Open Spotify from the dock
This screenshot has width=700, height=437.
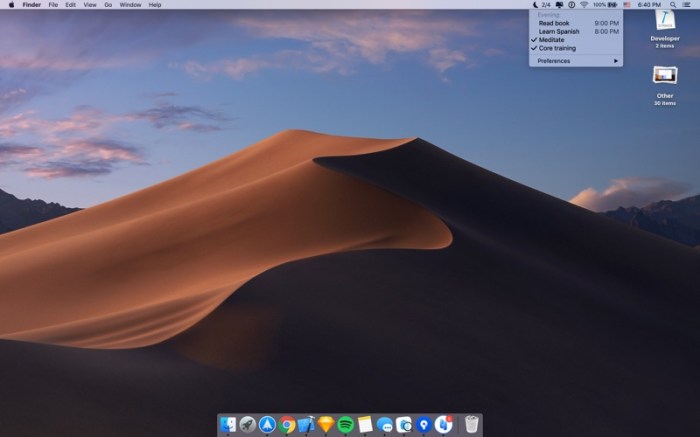[x=346, y=425]
